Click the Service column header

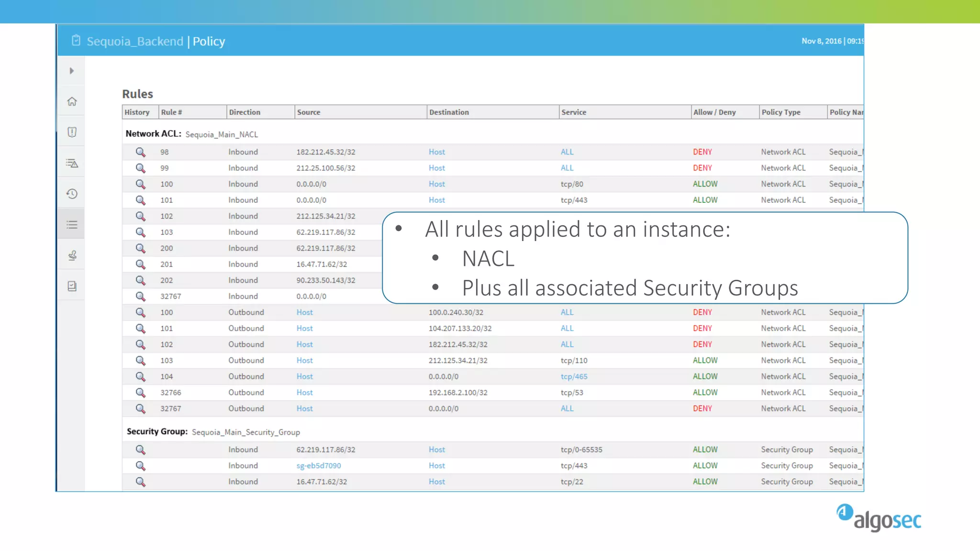point(625,112)
